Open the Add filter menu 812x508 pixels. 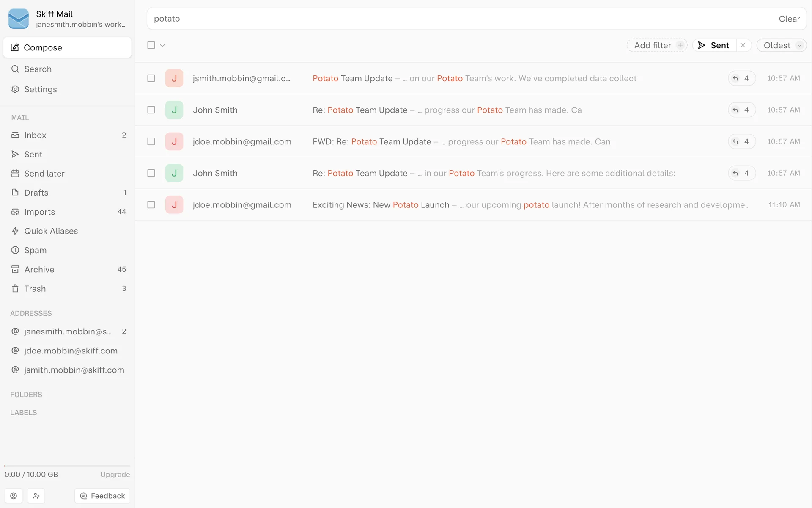(657, 45)
